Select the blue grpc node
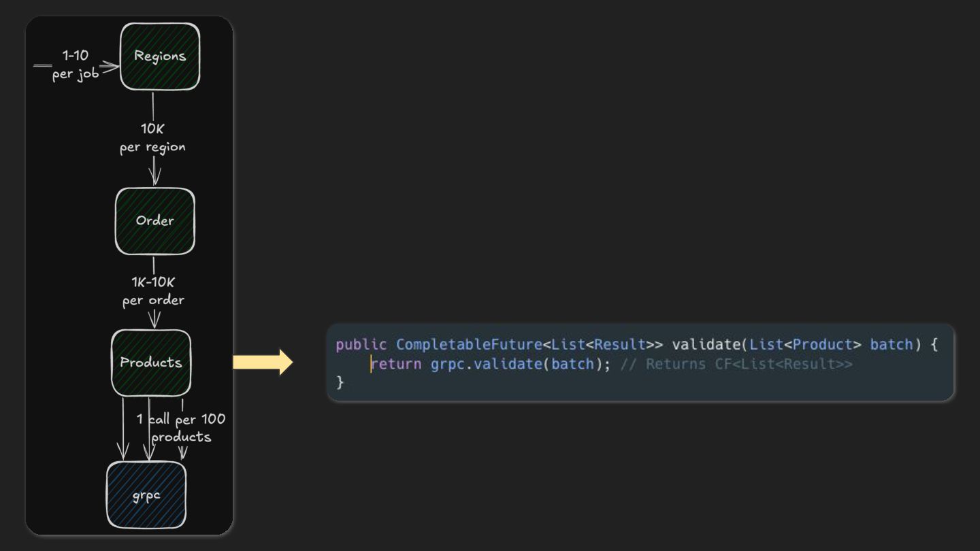This screenshot has width=980, height=551. [x=146, y=495]
